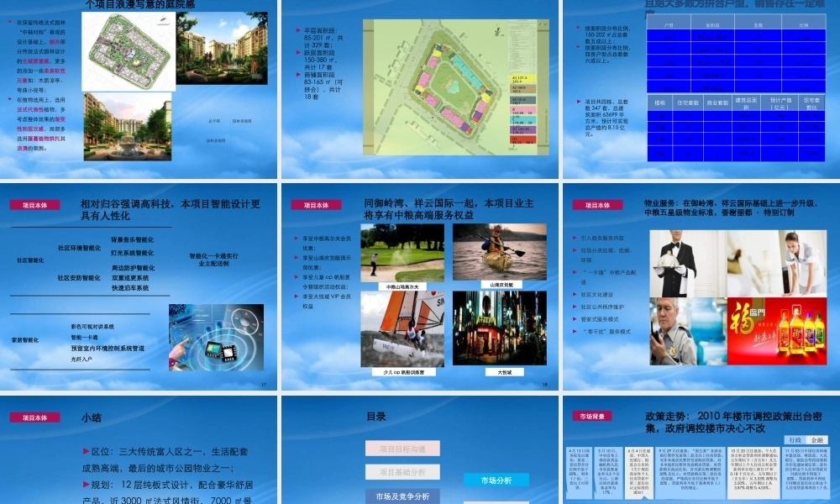Click the kayaking photo
This screenshot has width=840, height=504.
499,252
